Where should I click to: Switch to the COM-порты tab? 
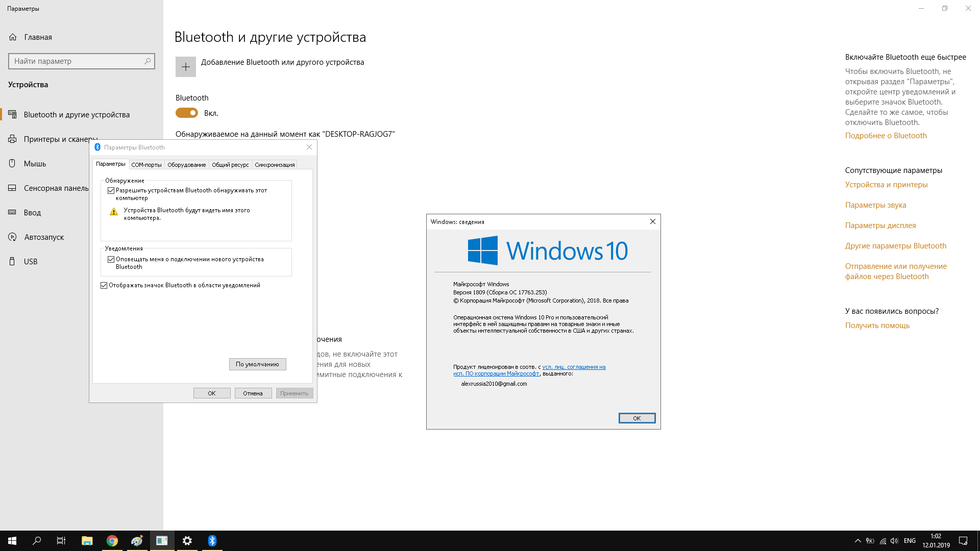146,165
